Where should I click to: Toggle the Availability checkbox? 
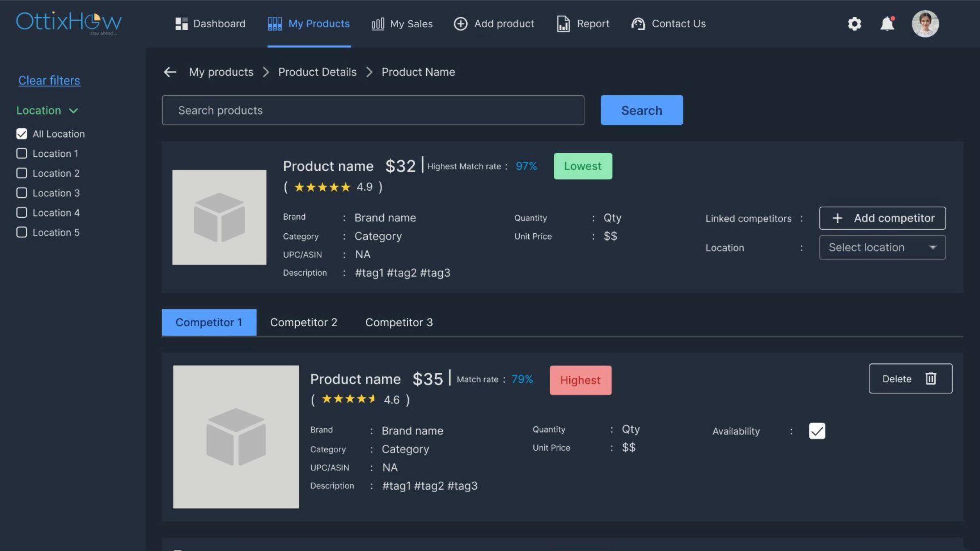[x=817, y=431]
